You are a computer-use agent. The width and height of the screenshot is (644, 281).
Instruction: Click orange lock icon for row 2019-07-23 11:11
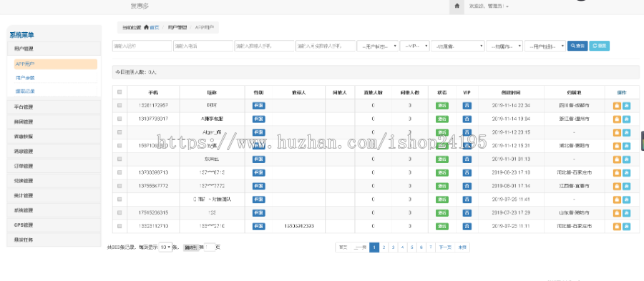click(x=617, y=227)
